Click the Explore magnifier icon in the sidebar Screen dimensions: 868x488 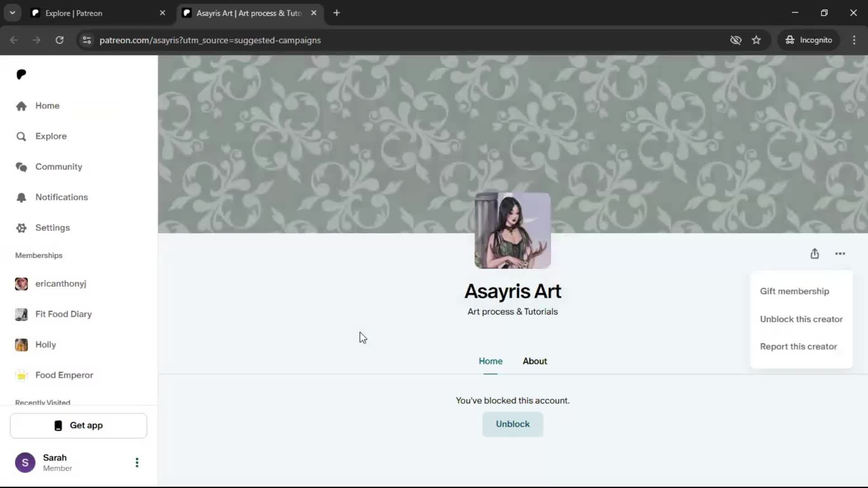point(21,136)
